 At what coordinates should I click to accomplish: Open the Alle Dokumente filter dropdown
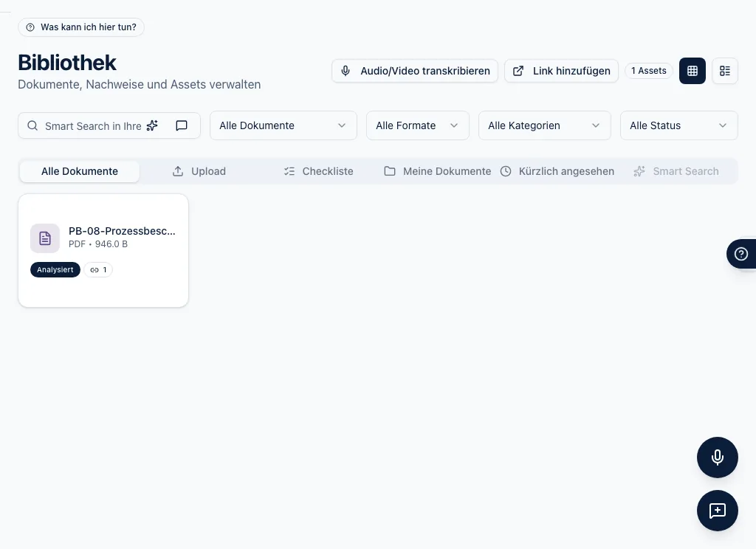(x=283, y=125)
